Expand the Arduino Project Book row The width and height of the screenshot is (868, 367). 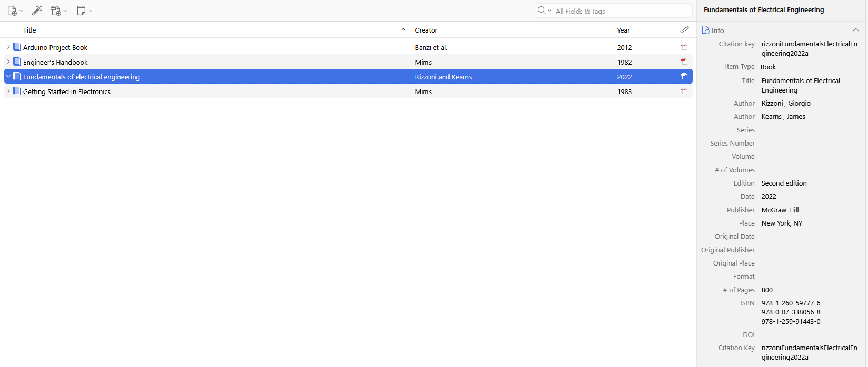(x=8, y=47)
